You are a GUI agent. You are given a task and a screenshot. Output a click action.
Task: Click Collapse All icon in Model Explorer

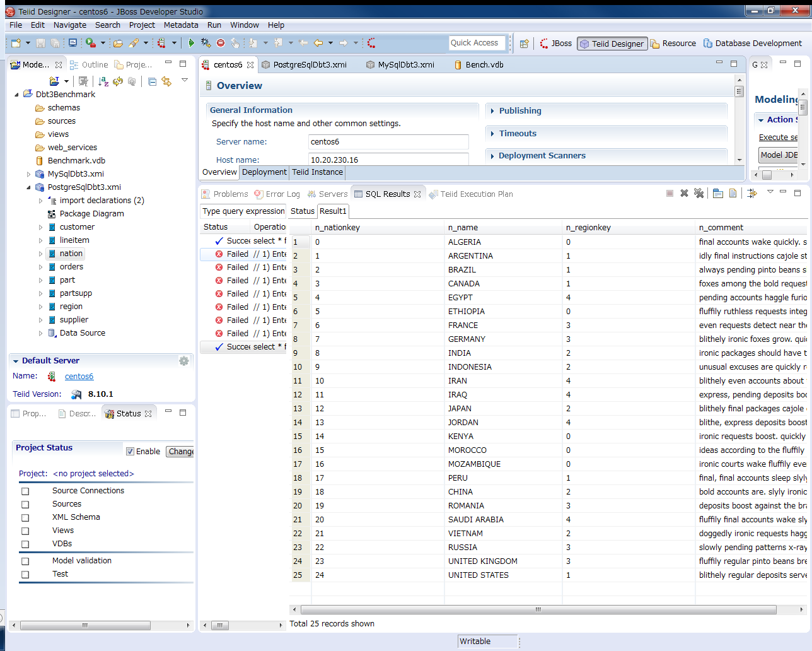[x=152, y=81]
